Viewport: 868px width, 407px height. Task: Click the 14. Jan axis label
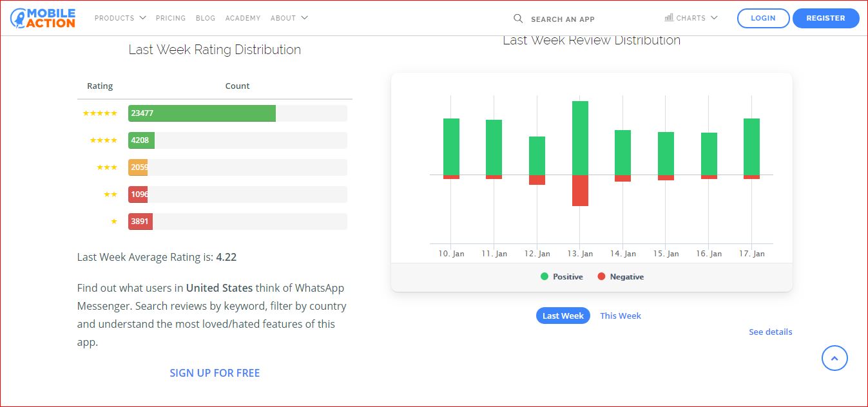click(x=623, y=254)
